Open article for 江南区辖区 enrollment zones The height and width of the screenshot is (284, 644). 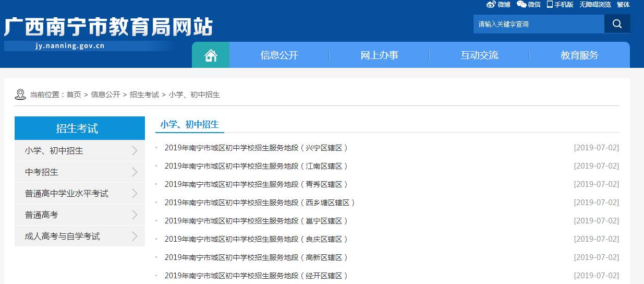click(256, 166)
